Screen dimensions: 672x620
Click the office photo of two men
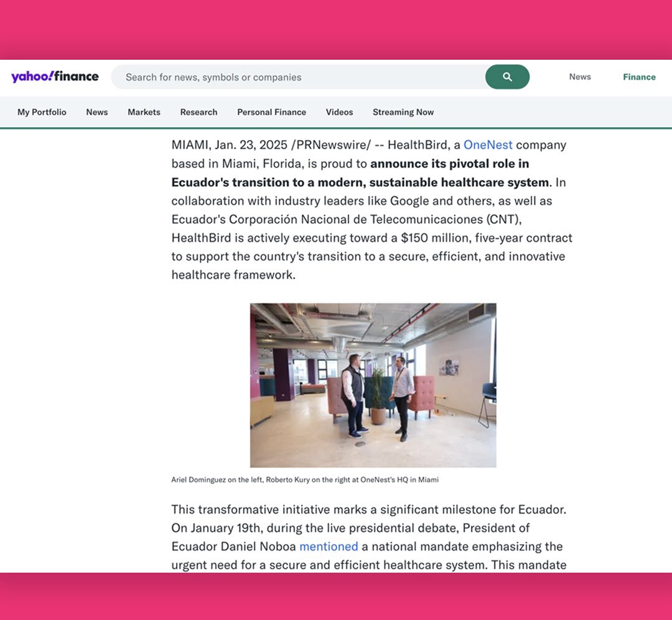pos(373,385)
